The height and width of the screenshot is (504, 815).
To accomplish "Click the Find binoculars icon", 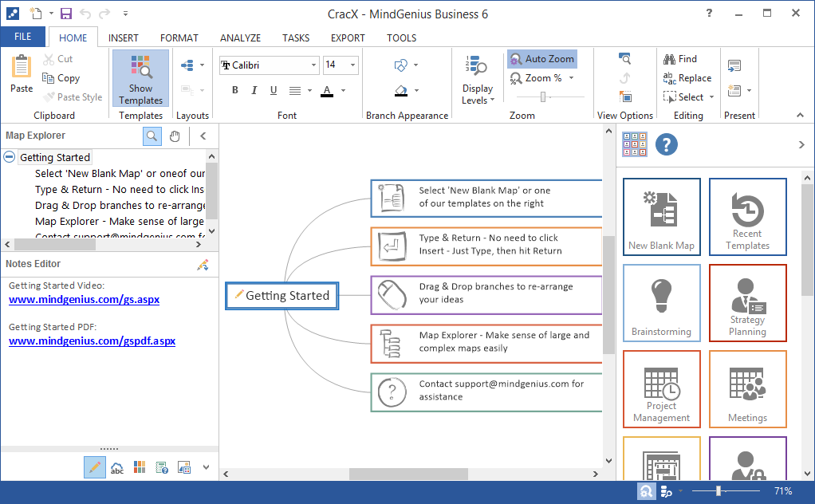I will (669, 59).
